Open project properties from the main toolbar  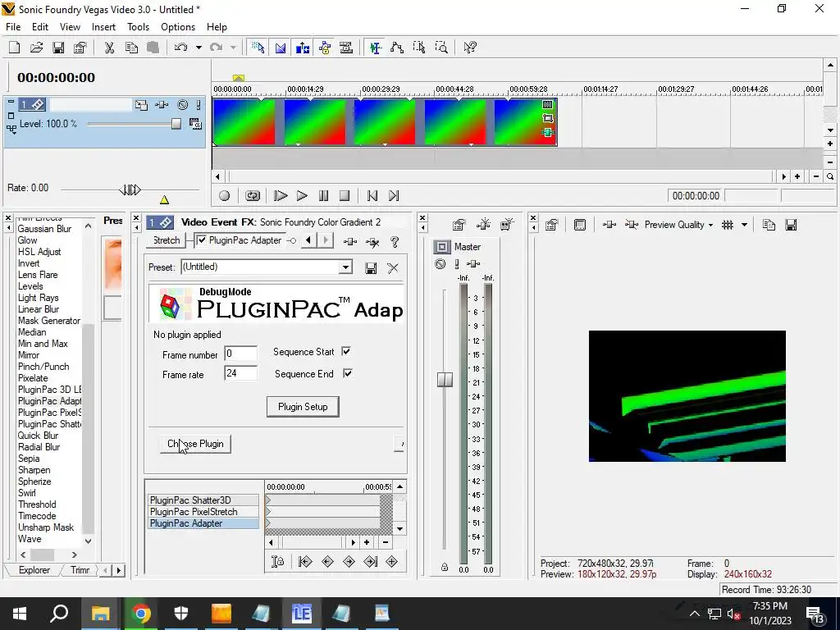pyautogui.click(x=80, y=48)
